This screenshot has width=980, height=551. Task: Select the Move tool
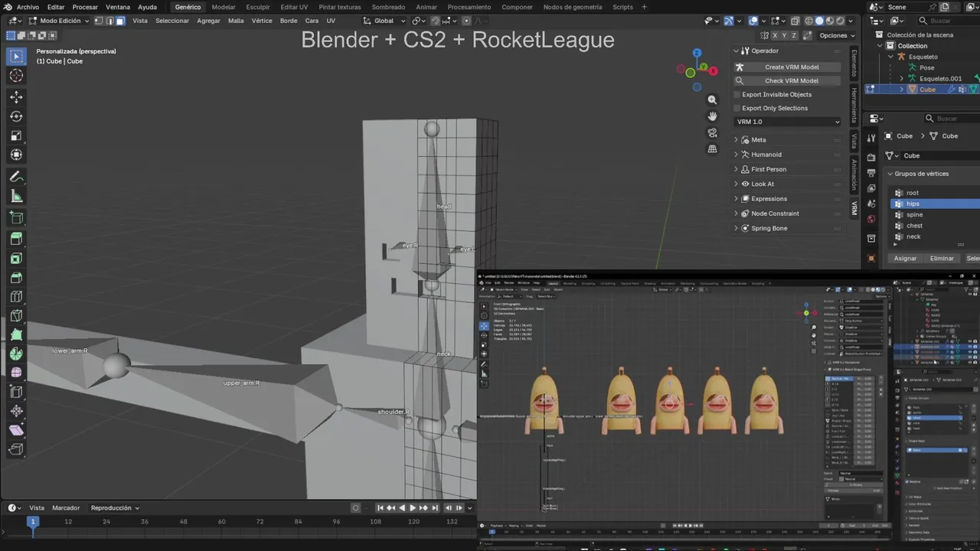tap(16, 97)
